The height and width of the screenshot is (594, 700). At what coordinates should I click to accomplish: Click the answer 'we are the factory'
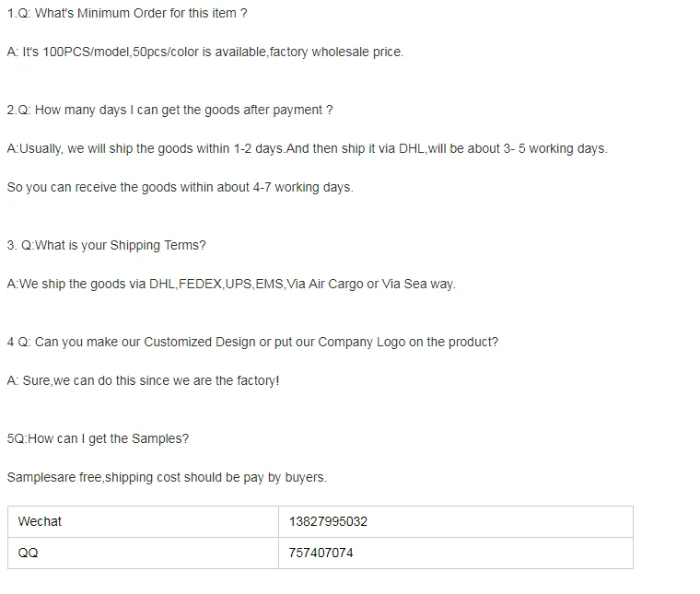pos(143,380)
